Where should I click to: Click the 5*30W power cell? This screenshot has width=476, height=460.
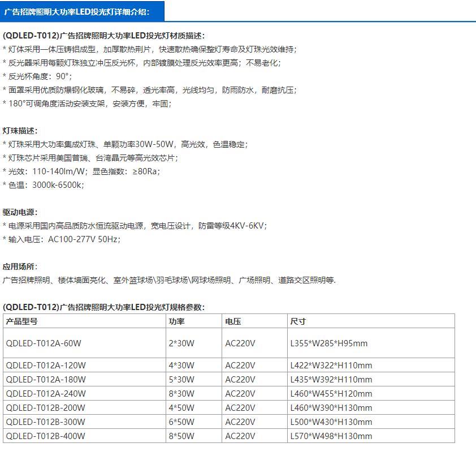point(194,380)
